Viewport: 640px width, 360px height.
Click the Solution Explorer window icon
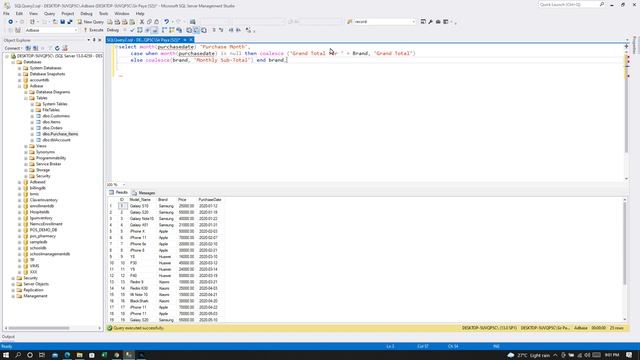[x=423, y=22]
